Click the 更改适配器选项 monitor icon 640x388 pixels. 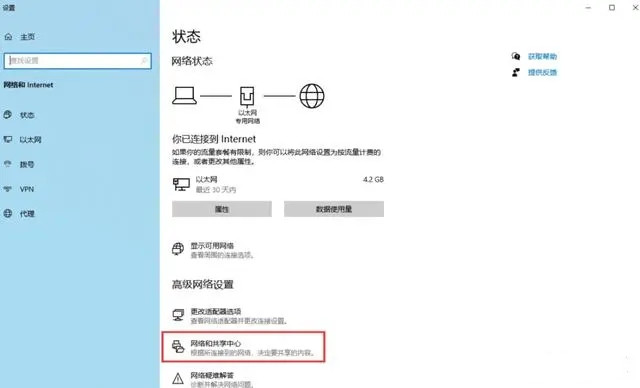(178, 315)
